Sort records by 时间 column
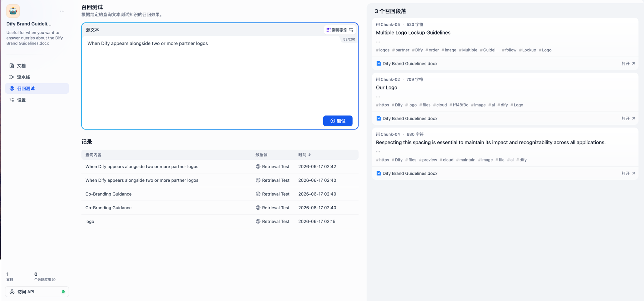Viewport: 644px width, 301px height. click(305, 155)
